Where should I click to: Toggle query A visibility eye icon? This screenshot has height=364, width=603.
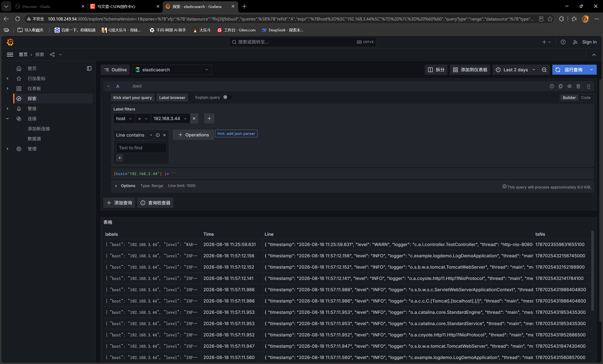coord(569,86)
